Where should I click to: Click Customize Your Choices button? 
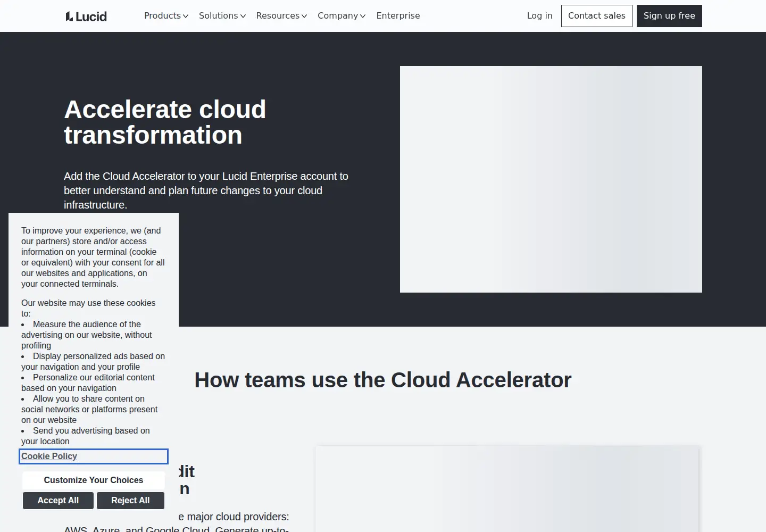pyautogui.click(x=94, y=480)
